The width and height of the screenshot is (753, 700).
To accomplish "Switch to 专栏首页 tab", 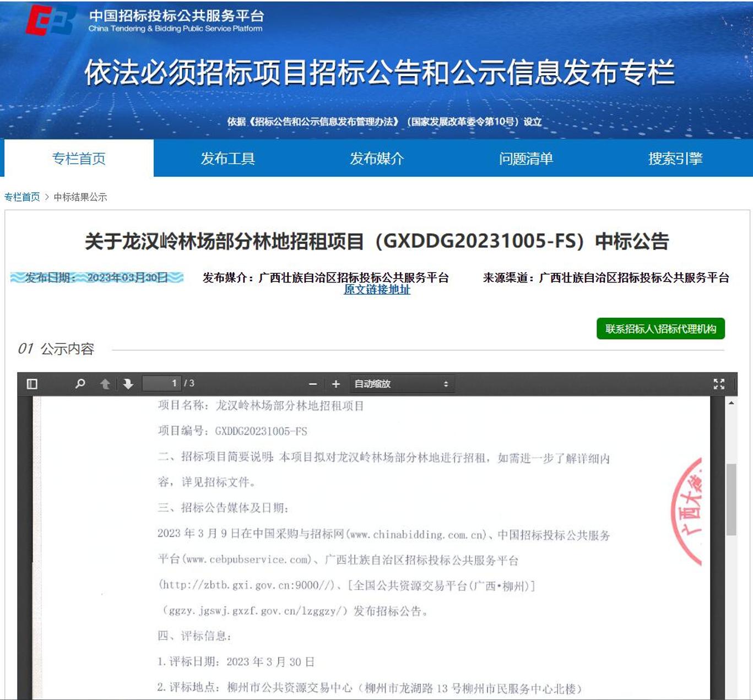I will [x=79, y=159].
